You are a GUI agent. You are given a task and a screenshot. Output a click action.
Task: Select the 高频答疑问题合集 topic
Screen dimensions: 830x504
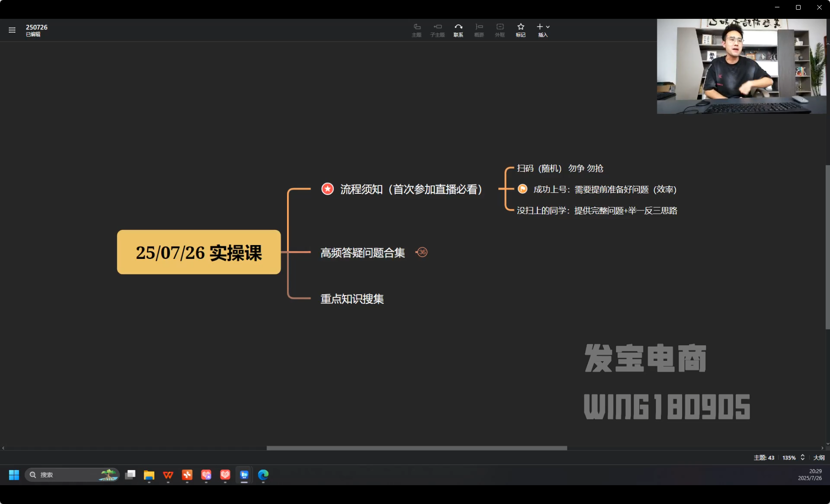[362, 253]
